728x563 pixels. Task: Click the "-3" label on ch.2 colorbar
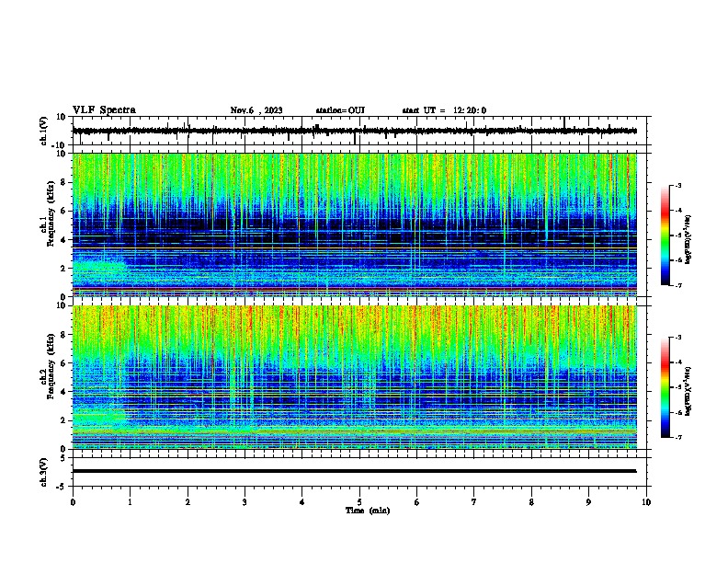pyautogui.click(x=677, y=338)
